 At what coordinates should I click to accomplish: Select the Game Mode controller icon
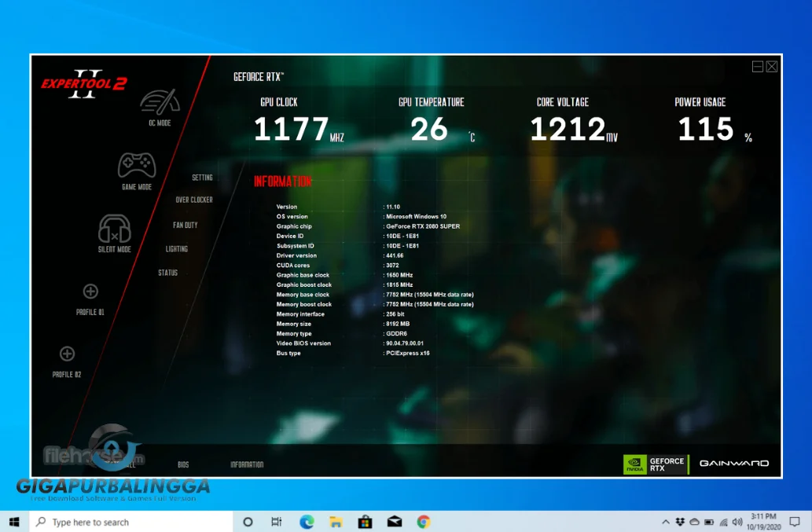[137, 165]
